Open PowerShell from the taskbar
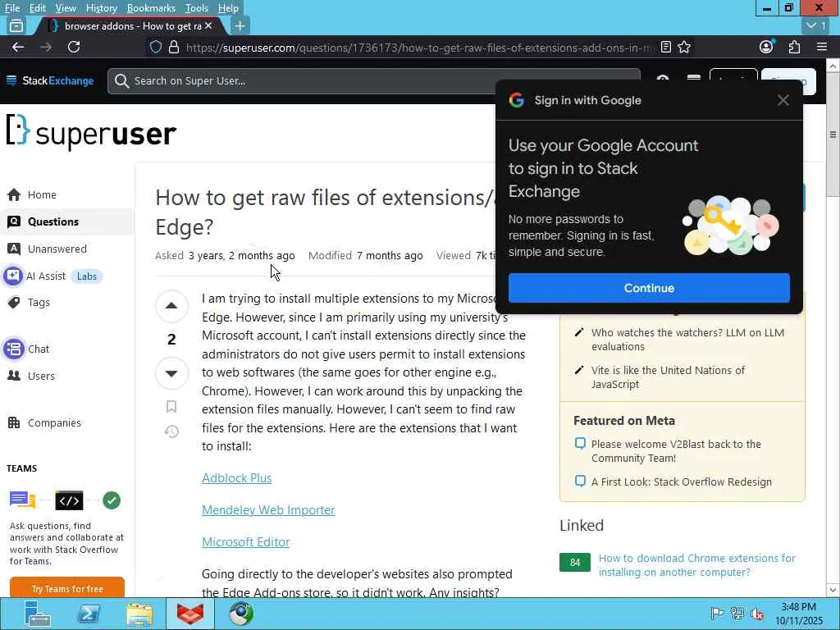This screenshot has width=840, height=630. (89, 614)
